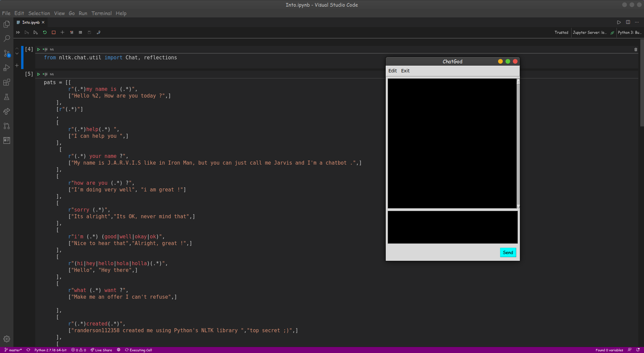Focus the ChatGod message input box
The image size is (644, 353).
[452, 227]
